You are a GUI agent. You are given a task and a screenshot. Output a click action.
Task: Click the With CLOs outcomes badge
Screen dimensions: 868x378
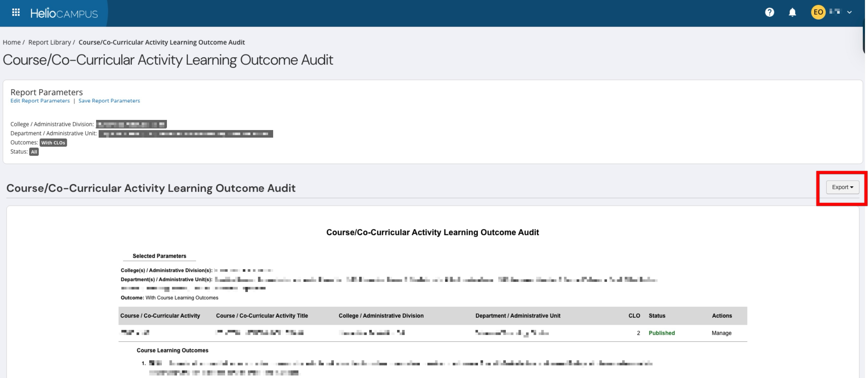point(53,143)
